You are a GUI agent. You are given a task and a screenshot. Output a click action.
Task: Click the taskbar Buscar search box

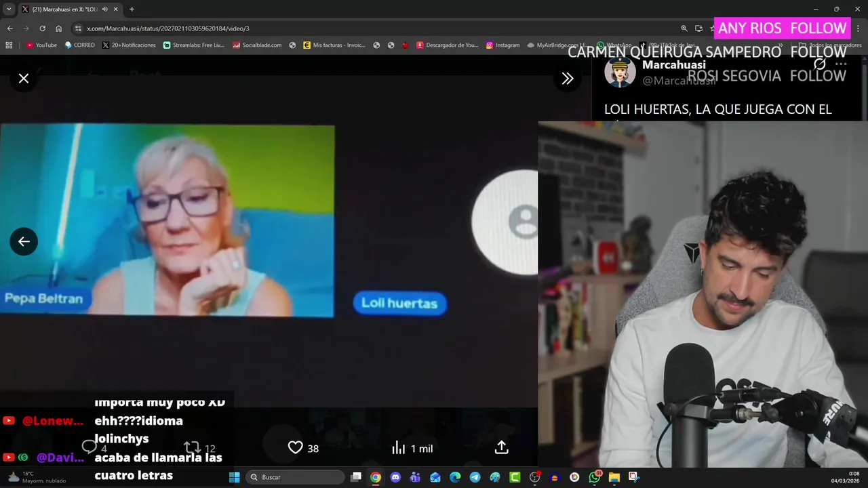(295, 477)
